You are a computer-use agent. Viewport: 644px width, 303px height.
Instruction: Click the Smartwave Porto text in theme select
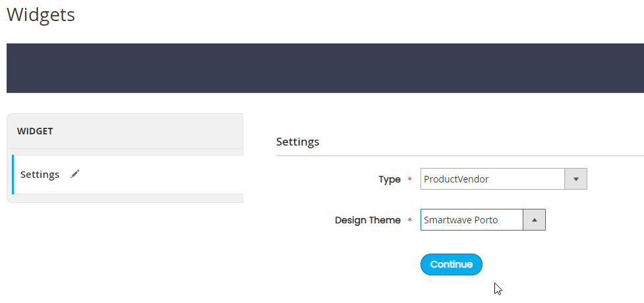[461, 220]
